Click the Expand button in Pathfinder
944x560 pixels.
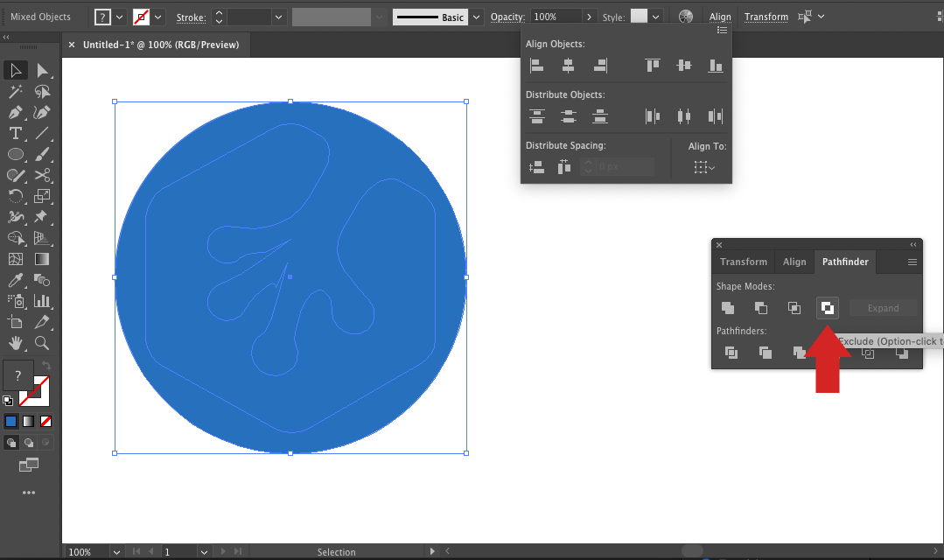pos(884,308)
